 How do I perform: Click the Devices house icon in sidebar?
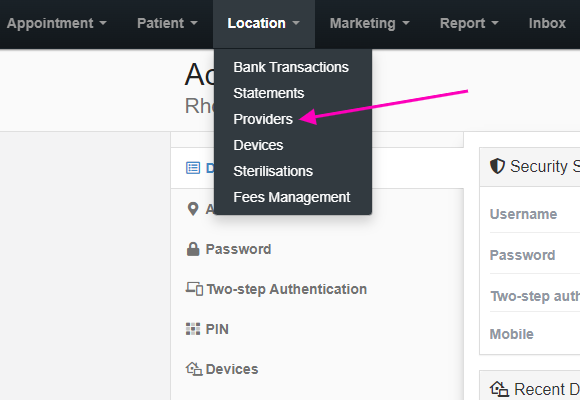[194, 369]
